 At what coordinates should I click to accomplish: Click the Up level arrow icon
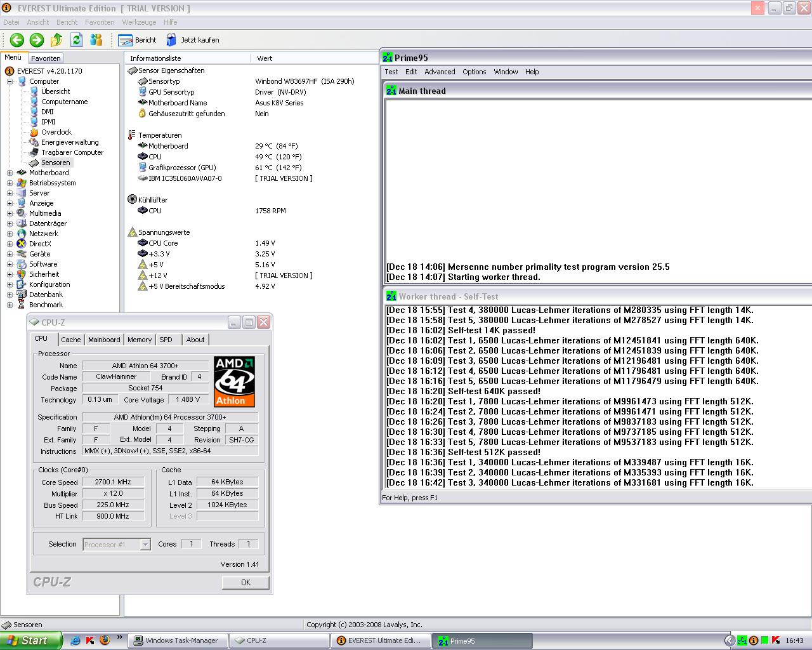click(x=56, y=40)
